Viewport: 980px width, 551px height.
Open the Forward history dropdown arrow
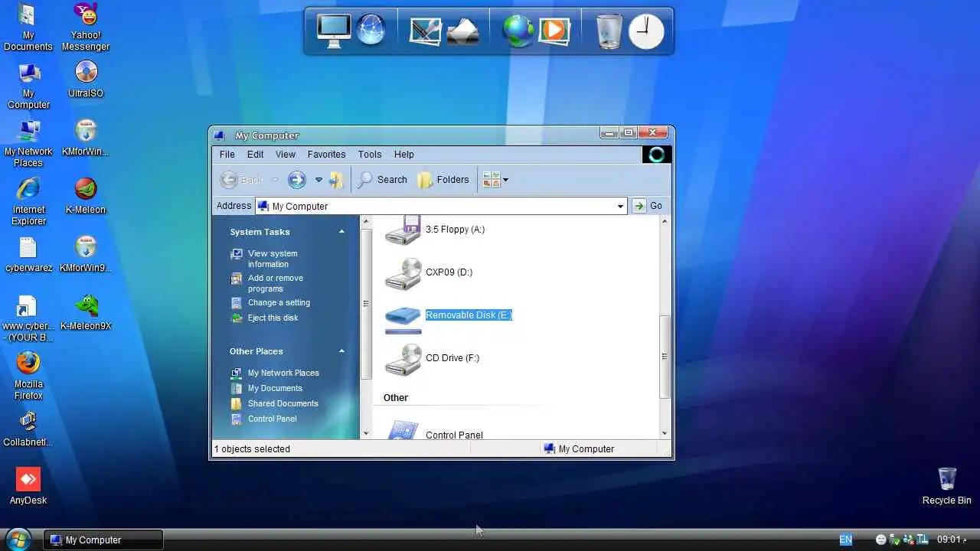318,180
